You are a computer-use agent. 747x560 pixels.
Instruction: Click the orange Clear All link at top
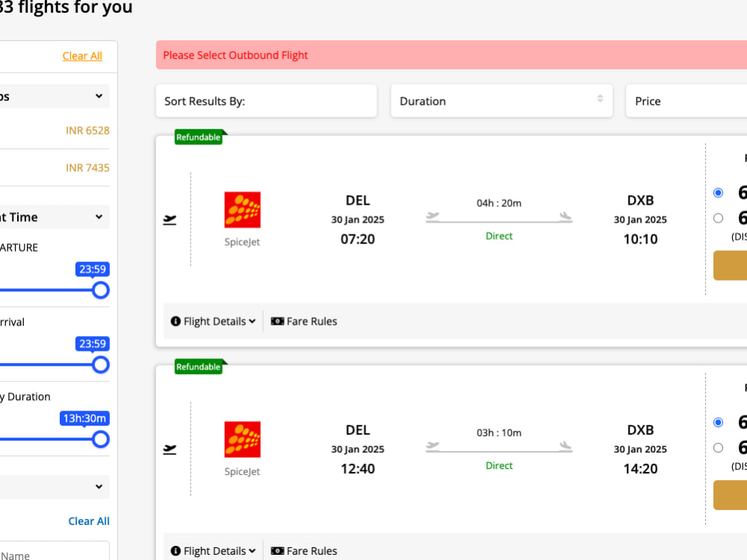82,56
